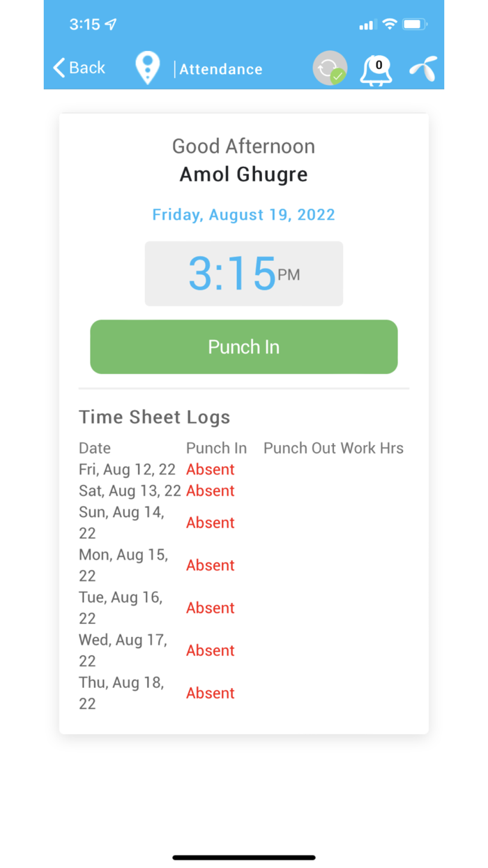Tap Absent status for Wed, Aug 17
The width and height of the screenshot is (488, 868).
click(210, 650)
